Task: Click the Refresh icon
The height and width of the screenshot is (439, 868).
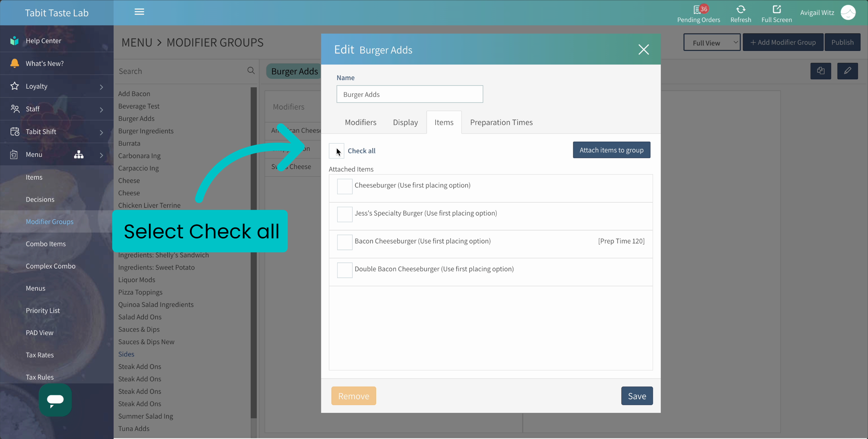Action: click(740, 9)
